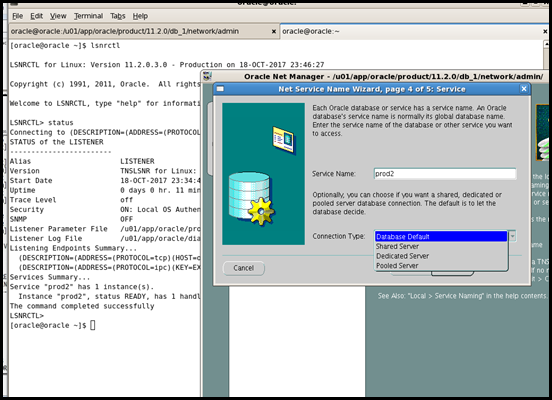Click the database cylinder graphic in wizard

[x=251, y=198]
